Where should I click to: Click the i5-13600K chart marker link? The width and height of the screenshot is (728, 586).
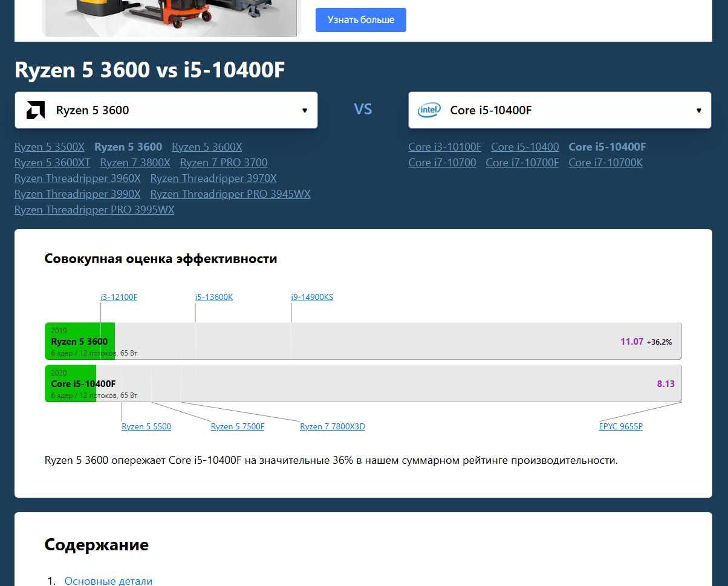214,297
